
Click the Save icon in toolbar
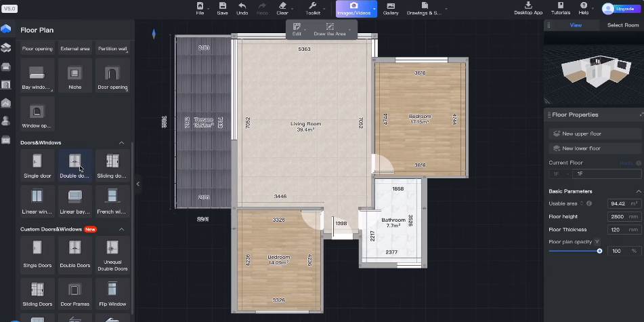[222, 8]
